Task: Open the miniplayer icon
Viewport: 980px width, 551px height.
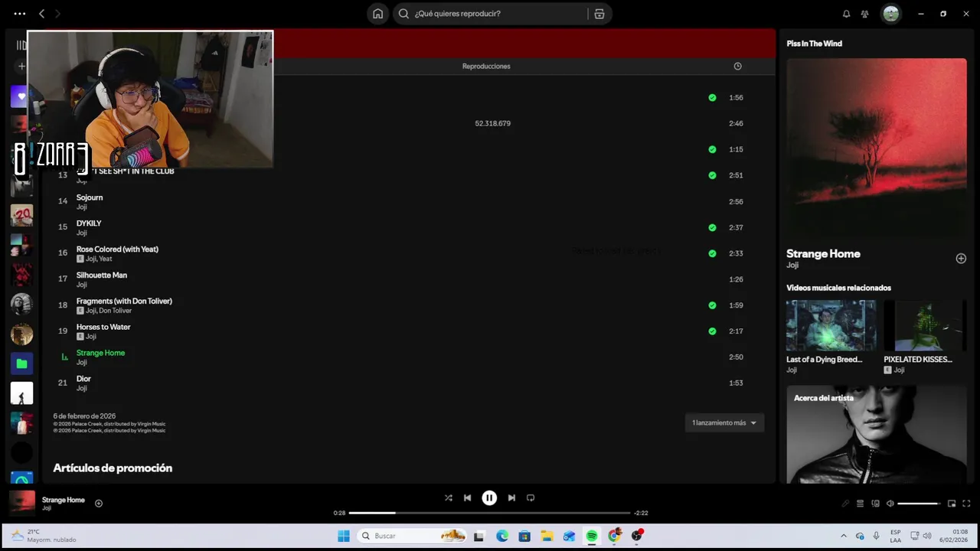Action: 952,504
